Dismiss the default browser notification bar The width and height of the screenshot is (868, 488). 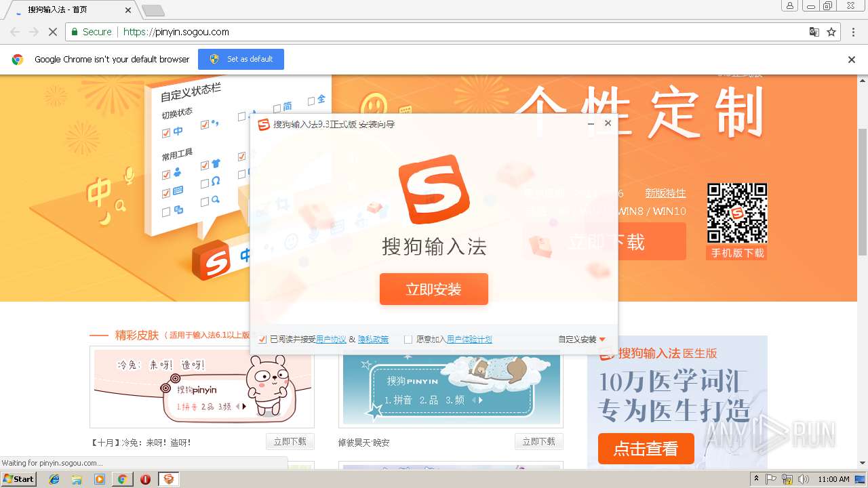pyautogui.click(x=852, y=60)
